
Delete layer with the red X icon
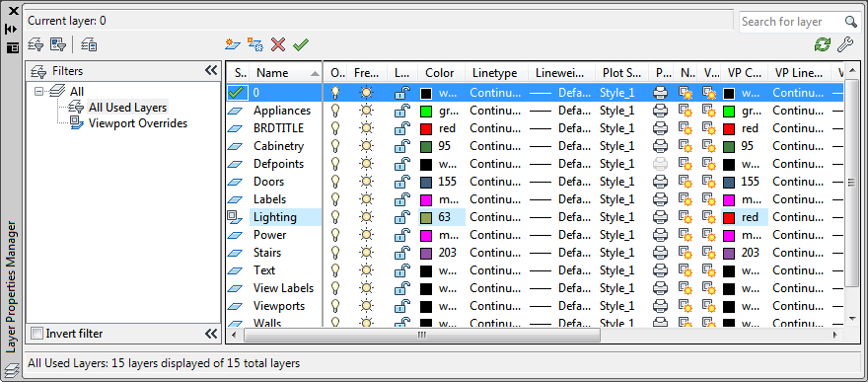[x=278, y=44]
